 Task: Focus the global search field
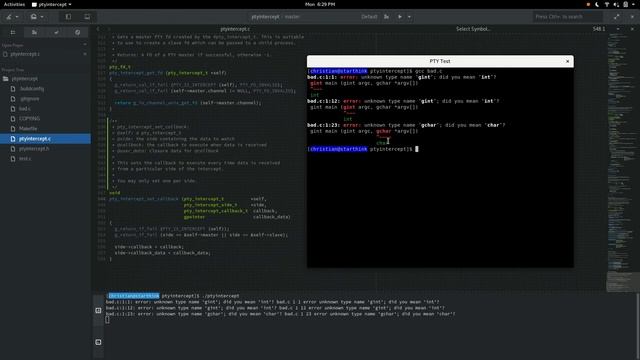(567, 17)
